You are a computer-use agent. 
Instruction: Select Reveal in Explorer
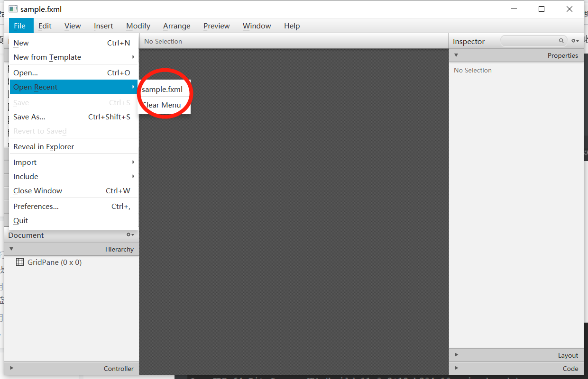pos(43,146)
